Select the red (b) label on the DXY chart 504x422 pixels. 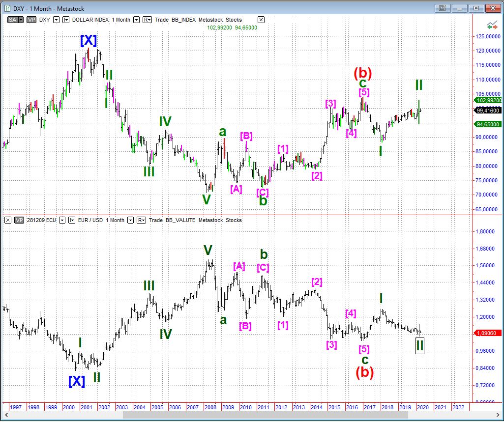pyautogui.click(x=362, y=73)
